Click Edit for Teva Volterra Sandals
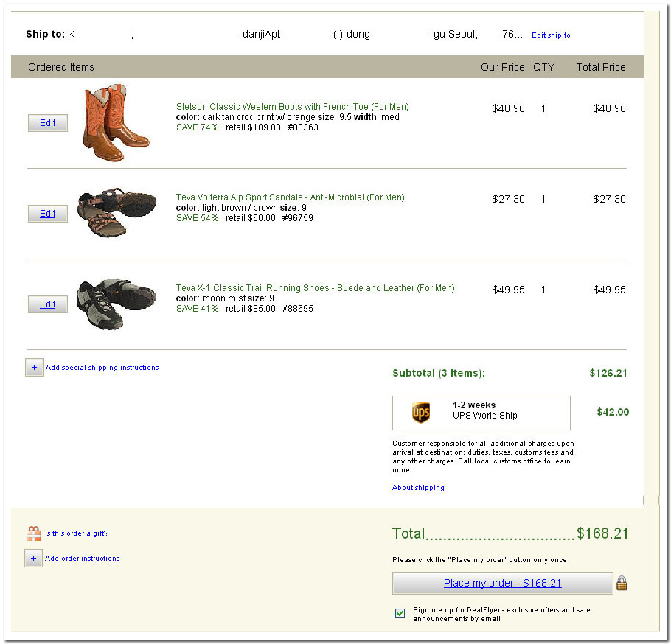The image size is (671, 644). coord(48,214)
